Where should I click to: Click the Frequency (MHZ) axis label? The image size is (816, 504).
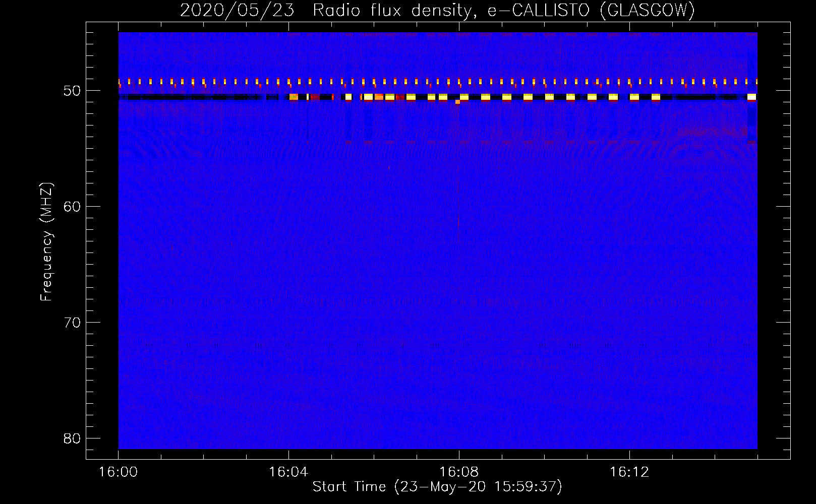tap(46, 241)
